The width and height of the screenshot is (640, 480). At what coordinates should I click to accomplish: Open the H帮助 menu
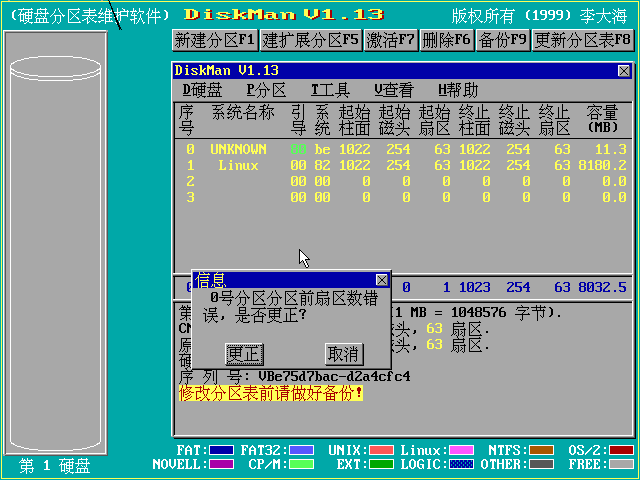tap(458, 90)
